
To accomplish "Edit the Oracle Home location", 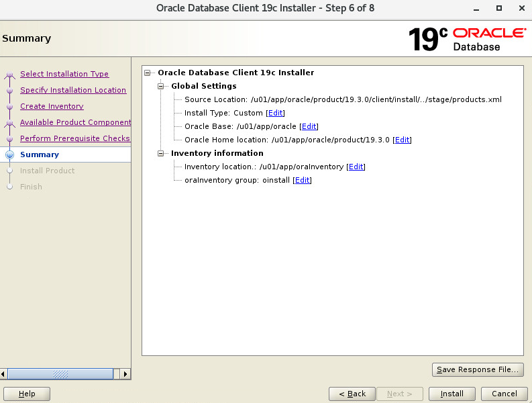I will click(x=403, y=140).
